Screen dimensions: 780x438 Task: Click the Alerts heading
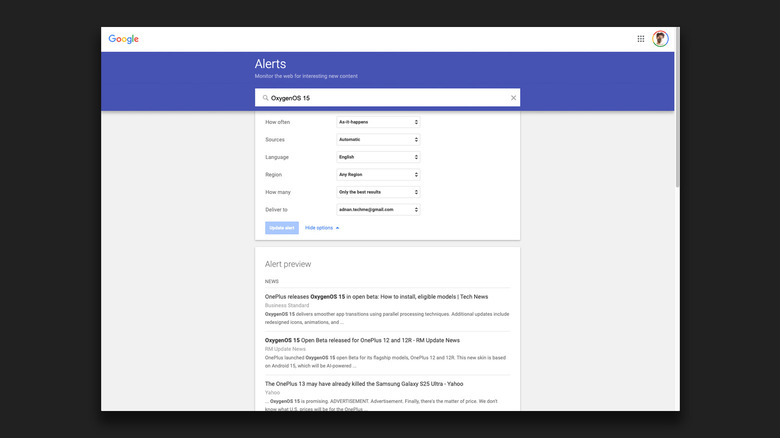click(x=270, y=64)
